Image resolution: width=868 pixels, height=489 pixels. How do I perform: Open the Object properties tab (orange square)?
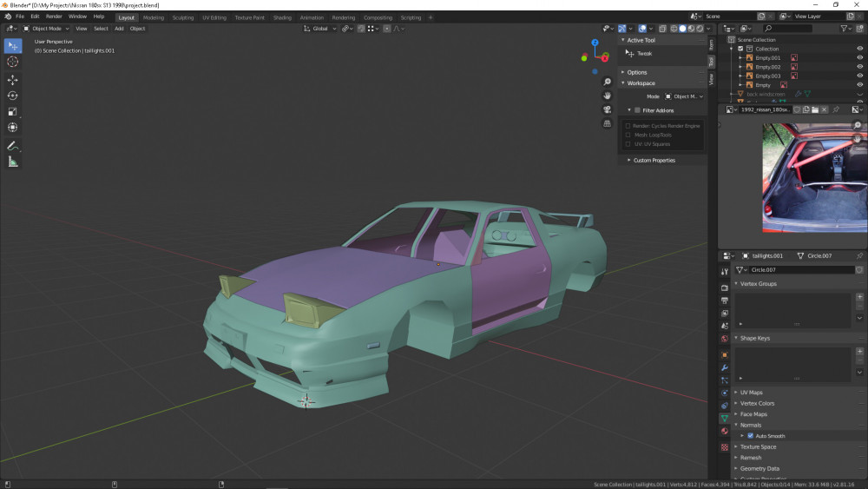coord(724,355)
